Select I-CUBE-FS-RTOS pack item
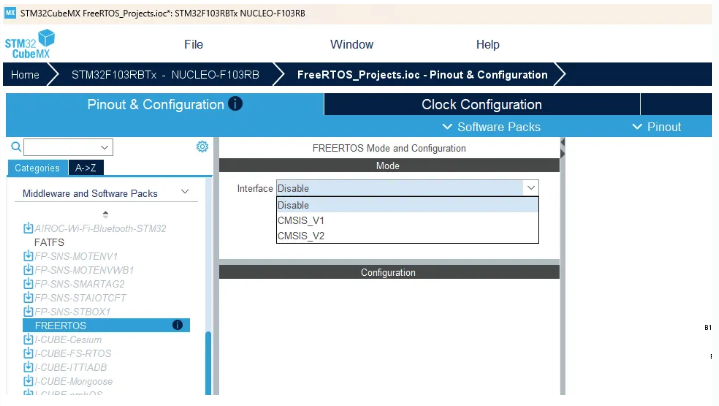 click(x=73, y=353)
